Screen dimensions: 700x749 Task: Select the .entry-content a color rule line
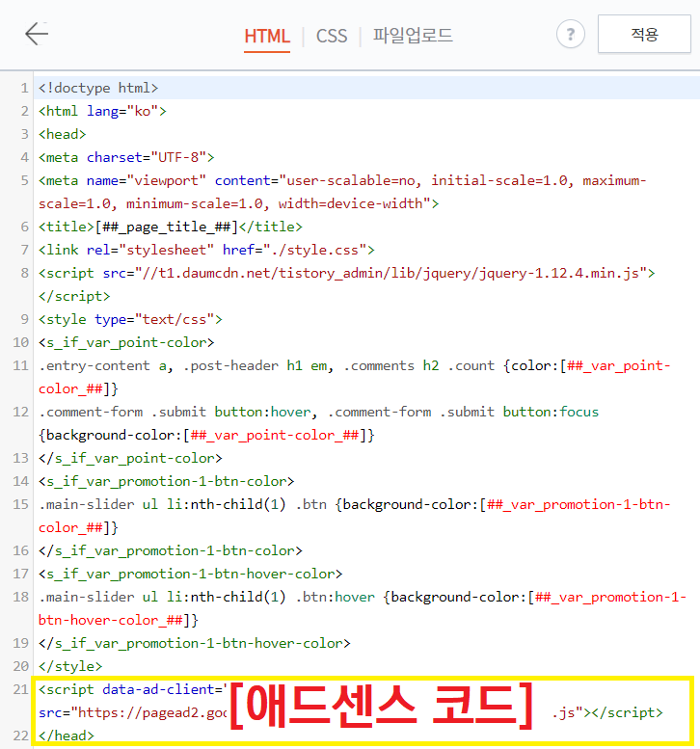click(x=355, y=377)
